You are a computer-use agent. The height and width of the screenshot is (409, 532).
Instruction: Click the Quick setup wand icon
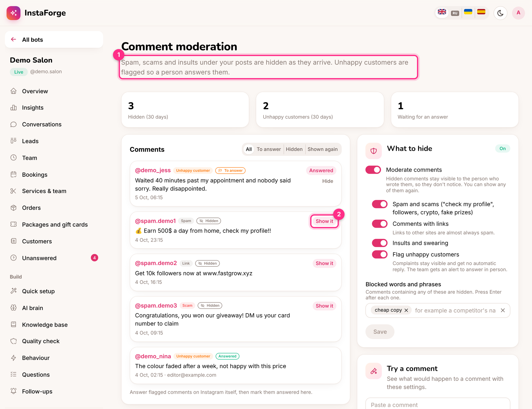pos(14,291)
